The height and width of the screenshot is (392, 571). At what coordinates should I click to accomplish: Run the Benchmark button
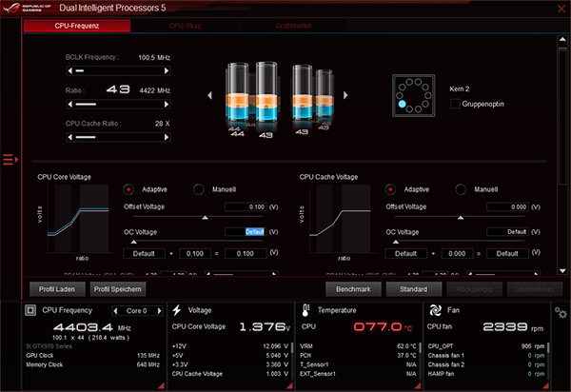353,289
